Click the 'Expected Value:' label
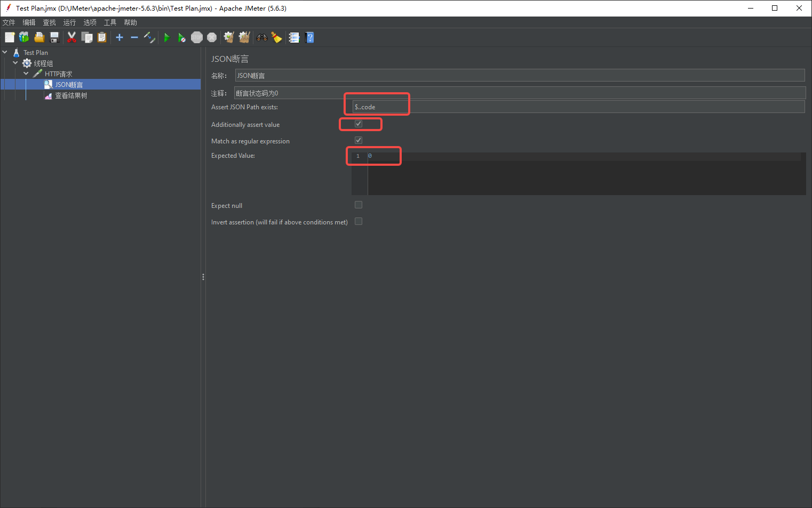812x508 pixels. (233, 156)
